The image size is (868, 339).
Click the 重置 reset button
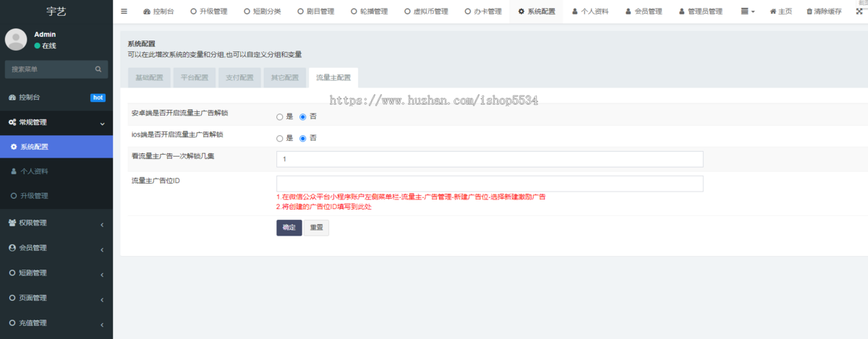[316, 228]
